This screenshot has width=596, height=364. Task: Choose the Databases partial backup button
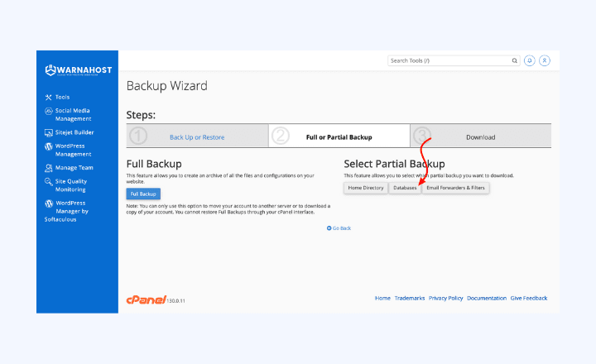click(x=405, y=188)
